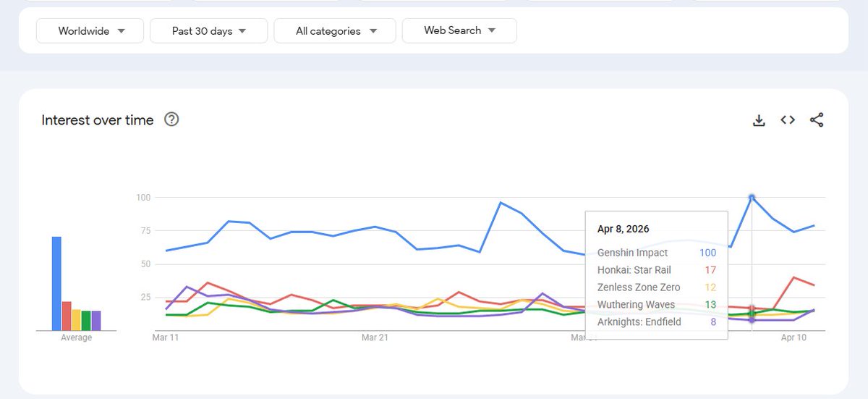Click the help icon beside Interest over time
The height and width of the screenshot is (399, 868).
click(171, 119)
